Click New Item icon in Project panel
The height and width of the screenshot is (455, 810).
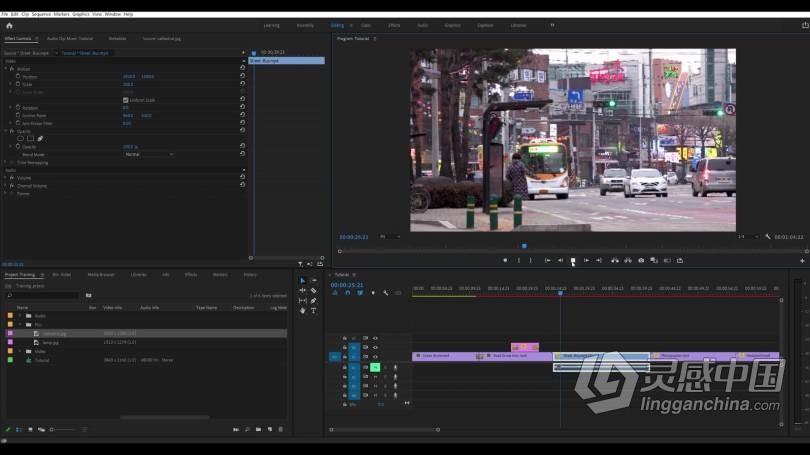(x=270, y=429)
